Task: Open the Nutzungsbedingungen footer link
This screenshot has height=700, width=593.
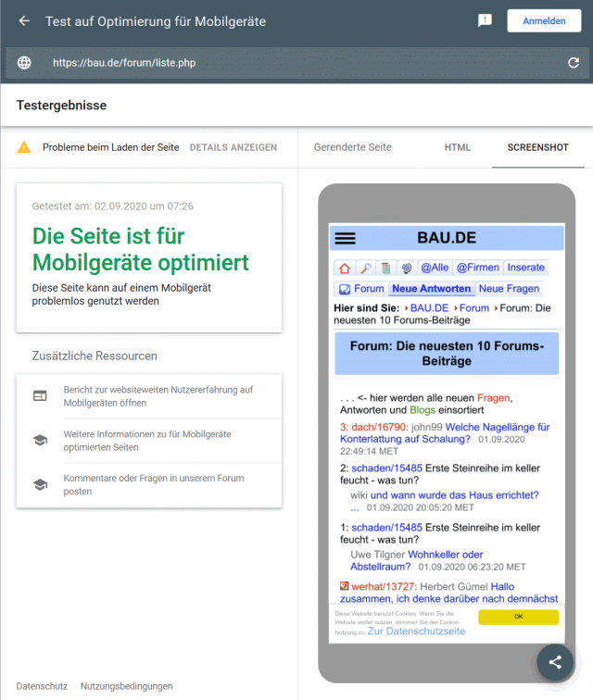Action: click(x=126, y=686)
